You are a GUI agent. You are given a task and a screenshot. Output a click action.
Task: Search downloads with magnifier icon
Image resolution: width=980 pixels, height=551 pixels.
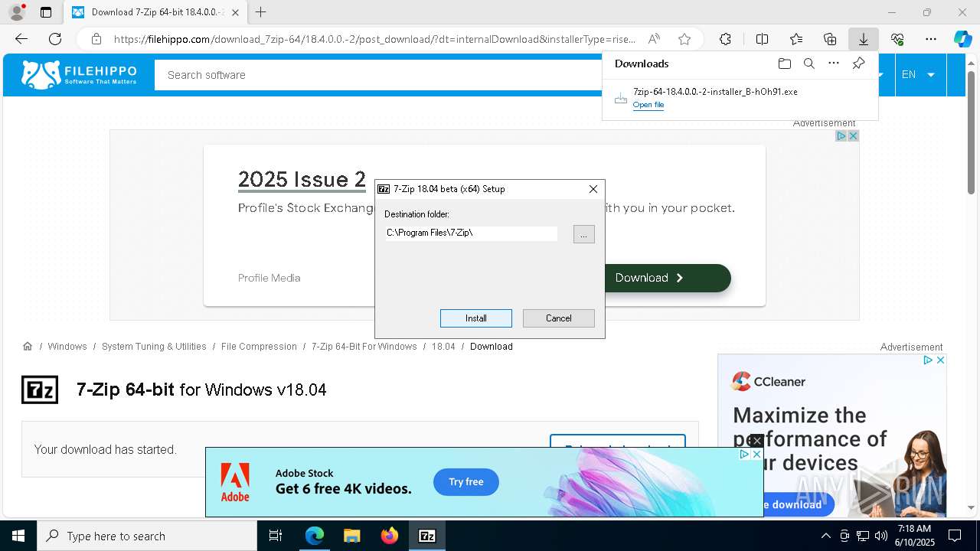click(x=808, y=64)
